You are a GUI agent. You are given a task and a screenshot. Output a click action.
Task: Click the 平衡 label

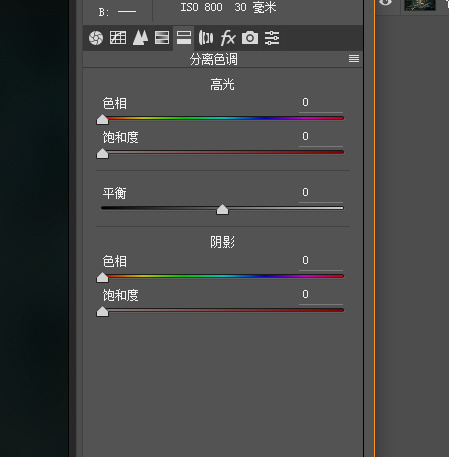coord(115,193)
